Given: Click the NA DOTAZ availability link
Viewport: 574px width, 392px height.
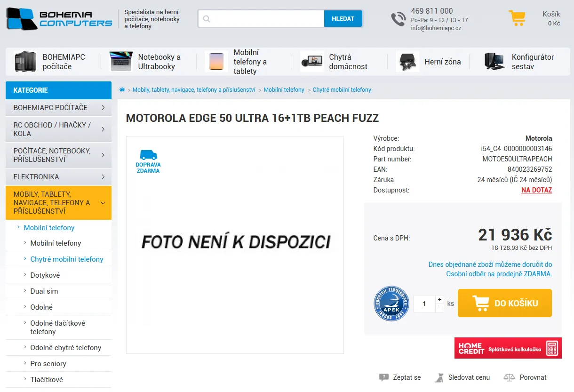Looking at the screenshot, I should point(537,190).
